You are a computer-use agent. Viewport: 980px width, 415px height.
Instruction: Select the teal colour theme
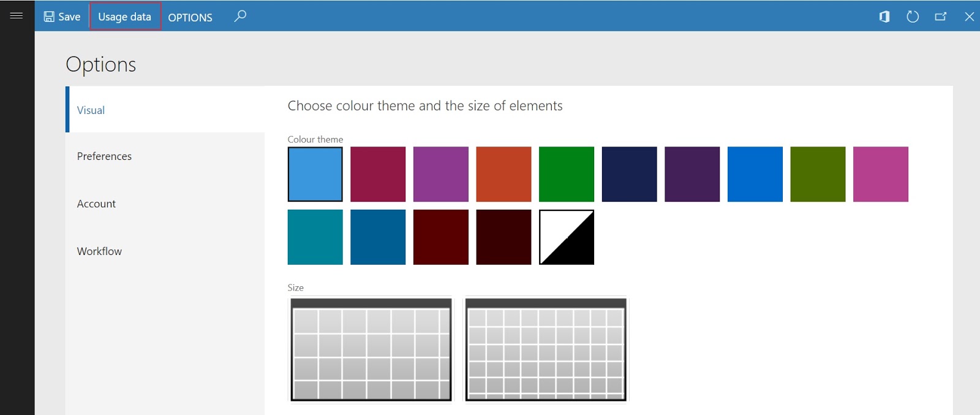(315, 237)
